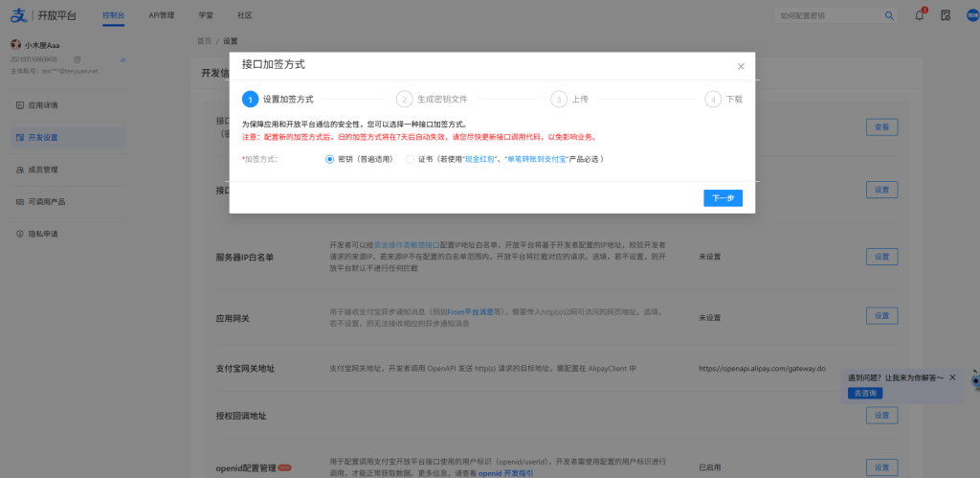
Task: Go to 首页 breadcrumb
Action: (205, 41)
